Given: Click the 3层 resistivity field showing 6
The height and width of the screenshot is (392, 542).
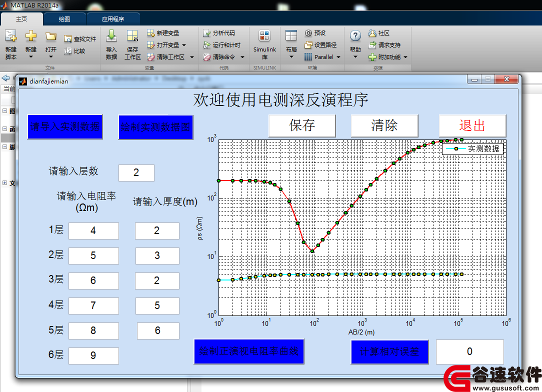Looking at the screenshot, I should (x=93, y=280).
